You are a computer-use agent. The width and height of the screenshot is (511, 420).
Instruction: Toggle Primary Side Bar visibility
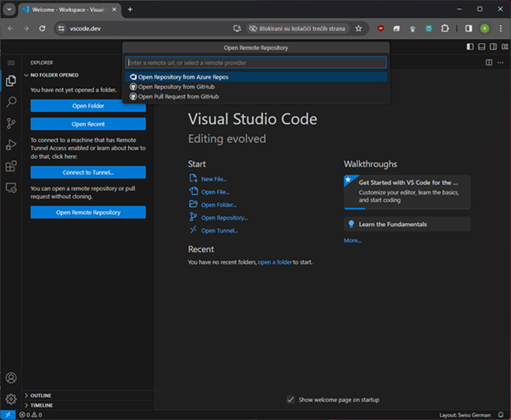(470, 47)
